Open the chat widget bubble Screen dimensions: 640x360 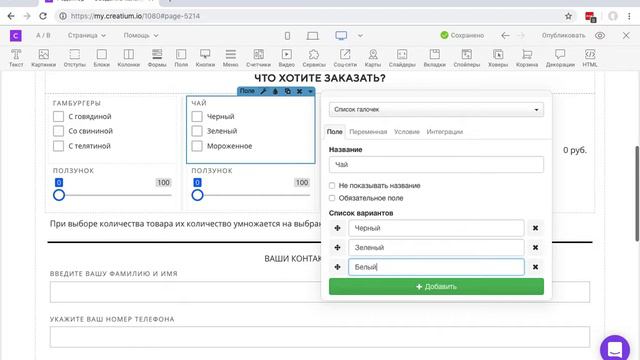pos(615,349)
